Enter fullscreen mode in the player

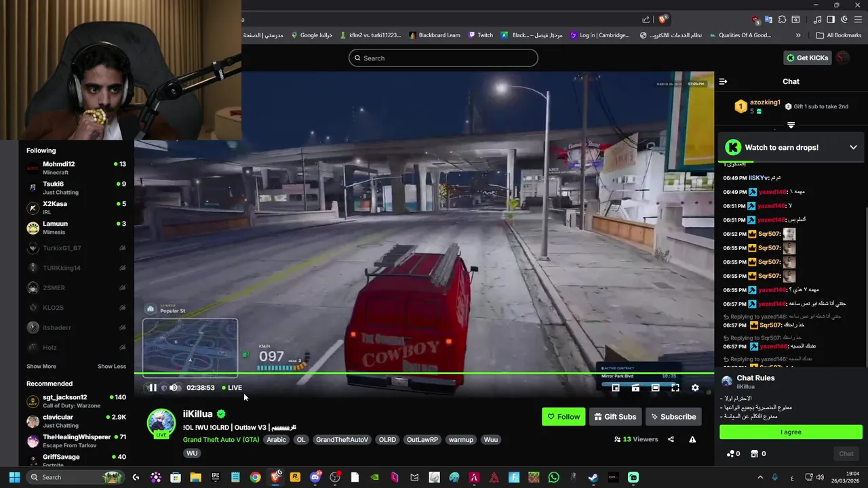(675, 388)
